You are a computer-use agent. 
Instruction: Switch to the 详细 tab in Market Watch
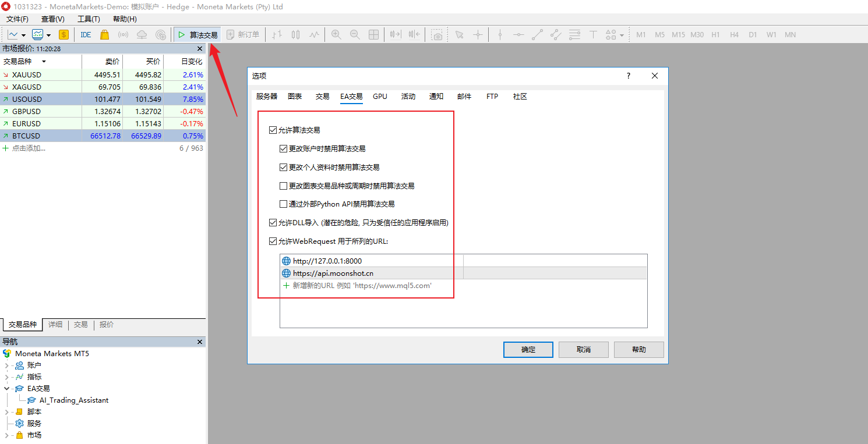(x=55, y=325)
